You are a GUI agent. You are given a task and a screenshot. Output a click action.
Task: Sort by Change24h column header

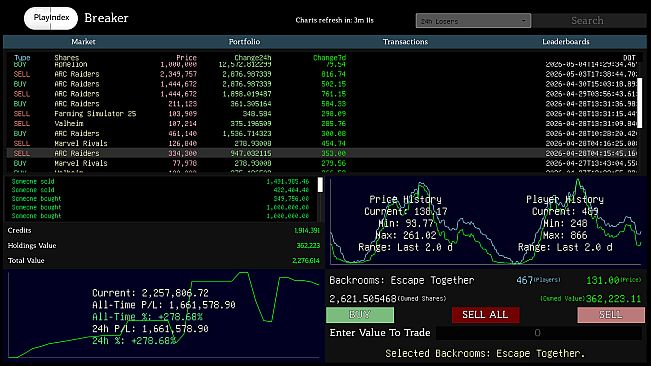click(x=252, y=58)
